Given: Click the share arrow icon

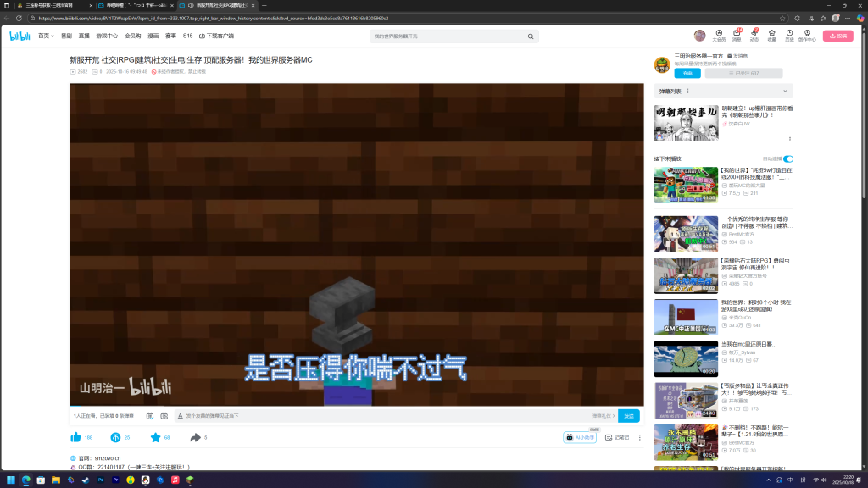Looking at the screenshot, I should (x=195, y=437).
